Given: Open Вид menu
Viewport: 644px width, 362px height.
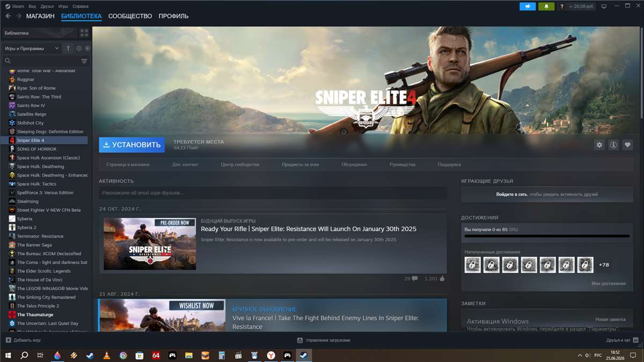Looking at the screenshot, I should point(32,6).
